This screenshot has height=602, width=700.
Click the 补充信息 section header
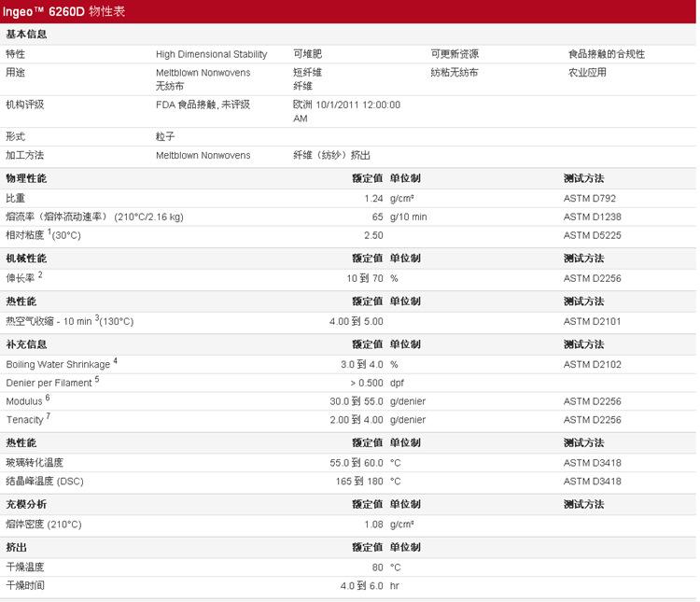tap(26, 344)
